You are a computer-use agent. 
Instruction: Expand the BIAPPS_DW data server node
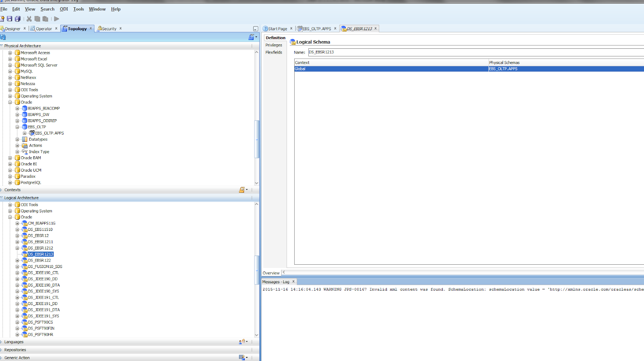pos(17,114)
